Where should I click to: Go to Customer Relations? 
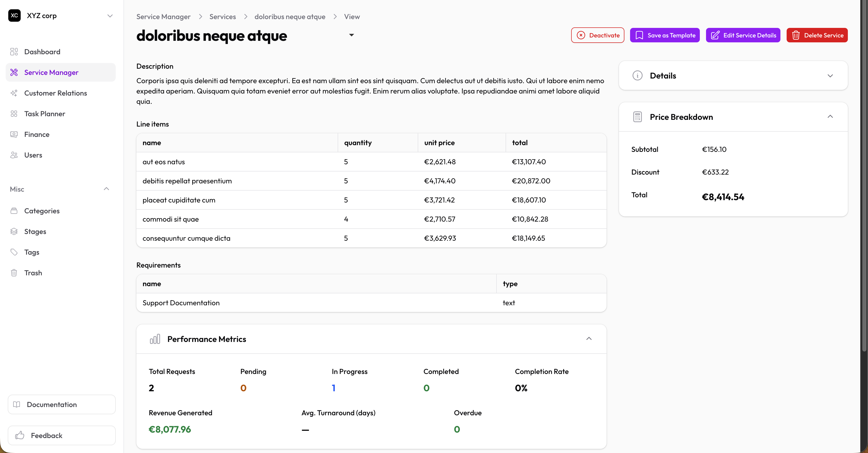point(61,93)
